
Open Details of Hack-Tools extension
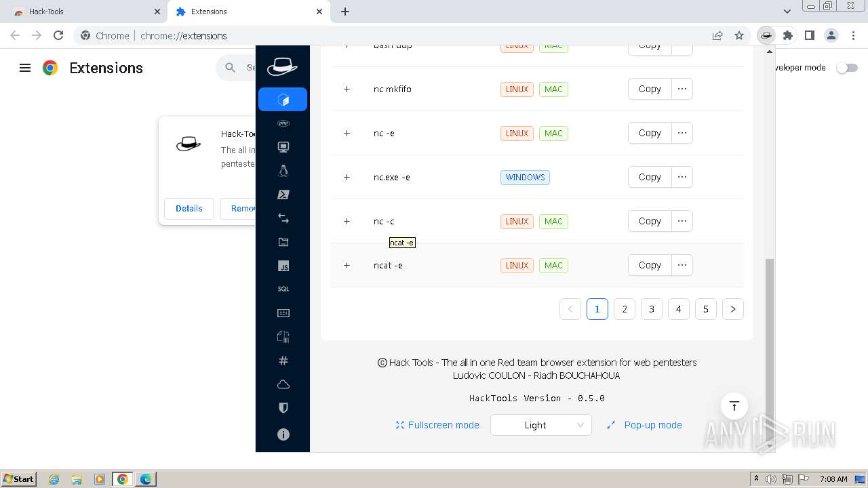pyautogui.click(x=189, y=208)
